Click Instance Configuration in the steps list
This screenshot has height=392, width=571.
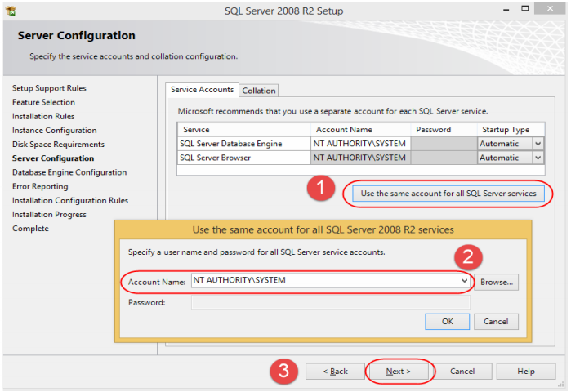click(54, 131)
